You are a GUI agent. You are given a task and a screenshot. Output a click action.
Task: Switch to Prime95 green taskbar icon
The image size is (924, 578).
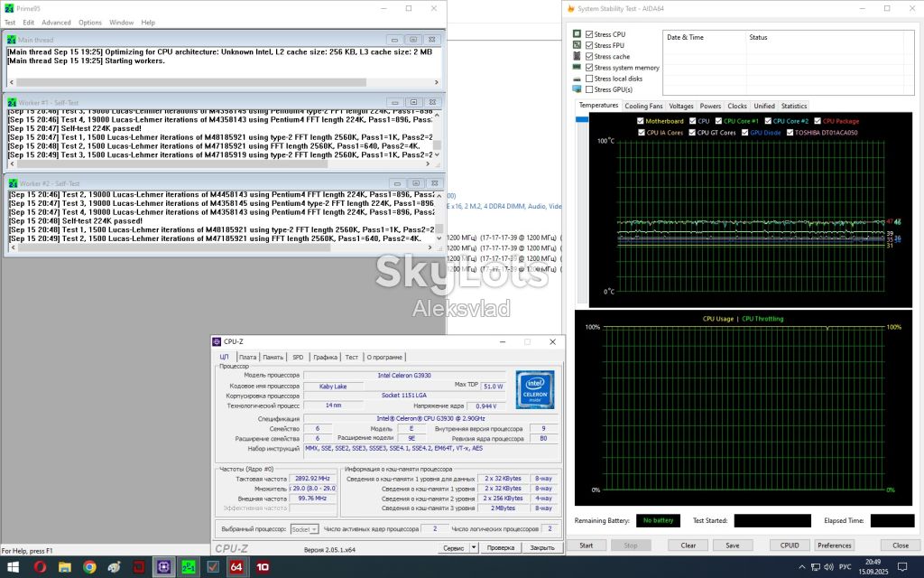click(x=188, y=567)
